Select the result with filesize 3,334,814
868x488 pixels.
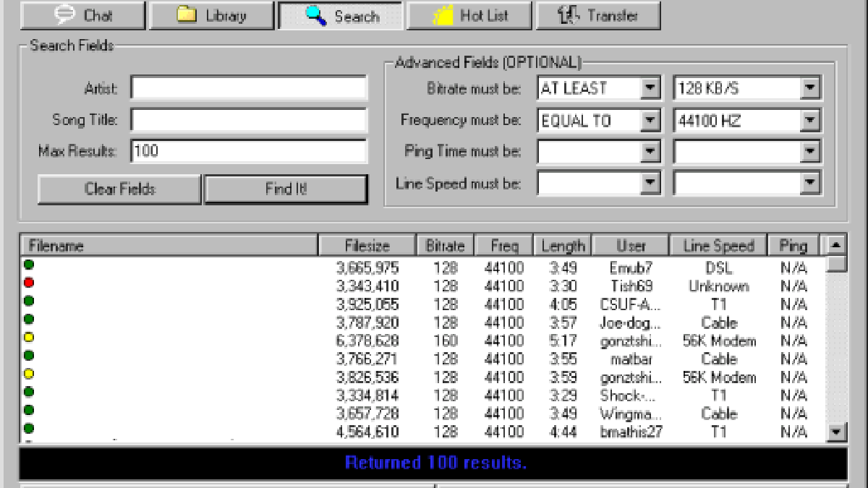pyautogui.click(x=367, y=395)
